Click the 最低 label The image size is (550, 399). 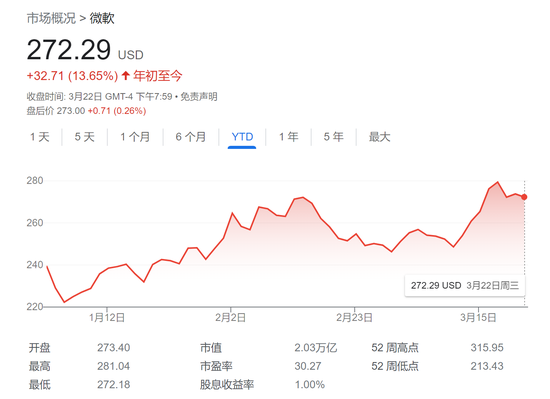pos(40,385)
